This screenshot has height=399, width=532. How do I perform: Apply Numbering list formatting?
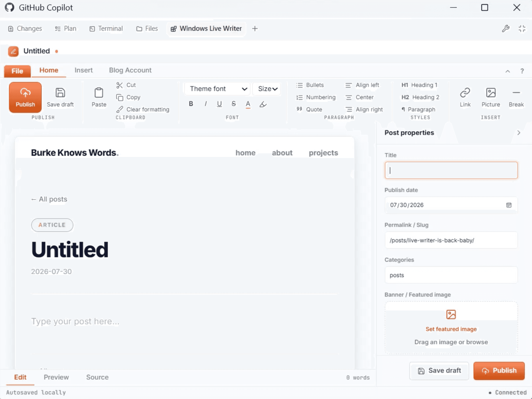pyautogui.click(x=316, y=97)
